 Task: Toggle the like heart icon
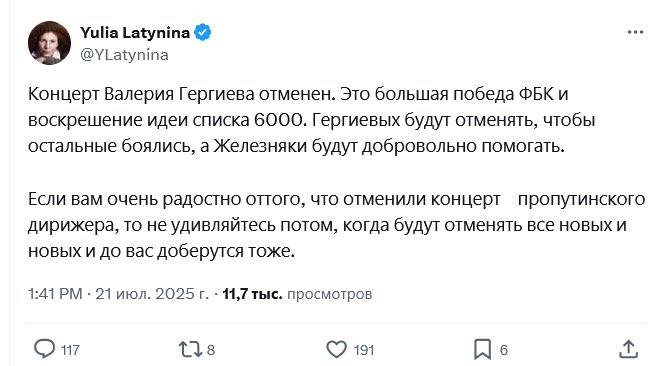click(x=336, y=349)
